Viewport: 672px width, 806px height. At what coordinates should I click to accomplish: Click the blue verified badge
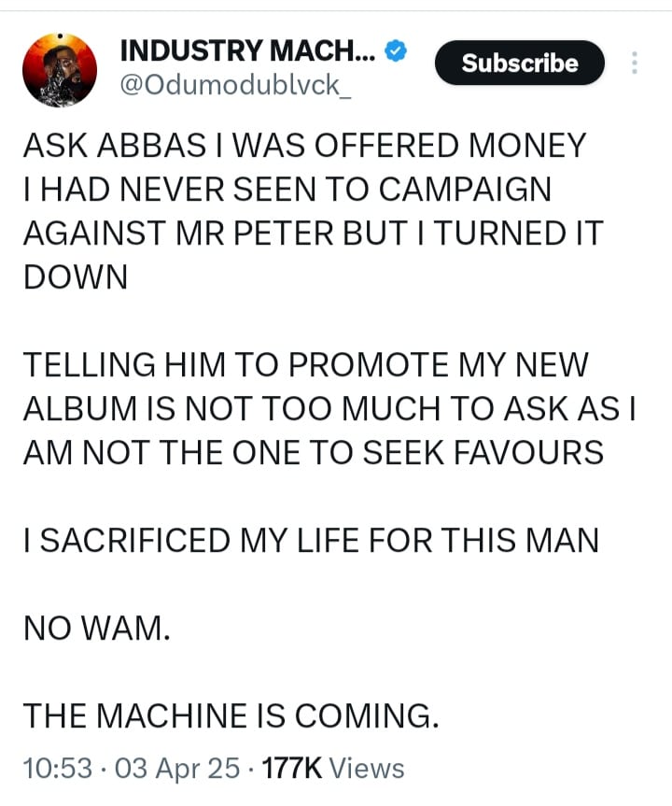click(x=395, y=52)
